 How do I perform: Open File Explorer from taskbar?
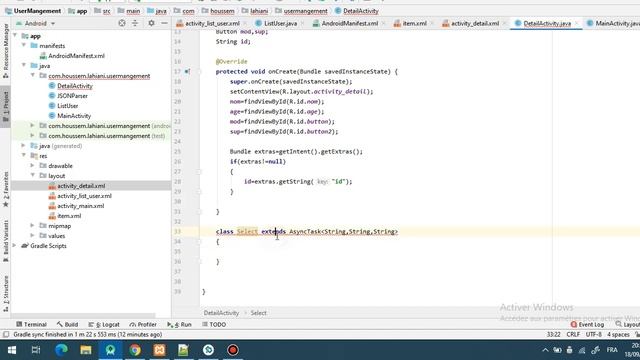pyautogui.click(x=86, y=350)
